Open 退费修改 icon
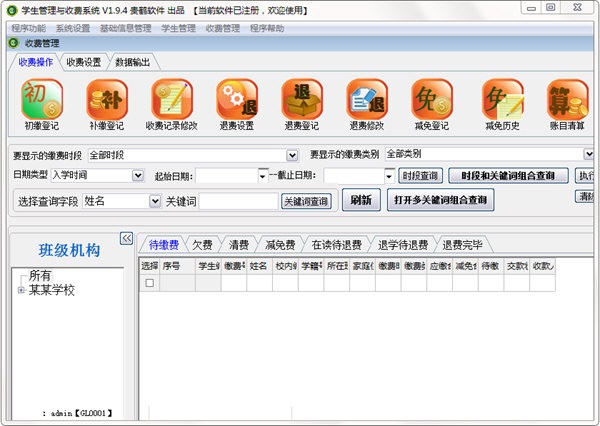This screenshot has height=426, width=600. pos(367,100)
